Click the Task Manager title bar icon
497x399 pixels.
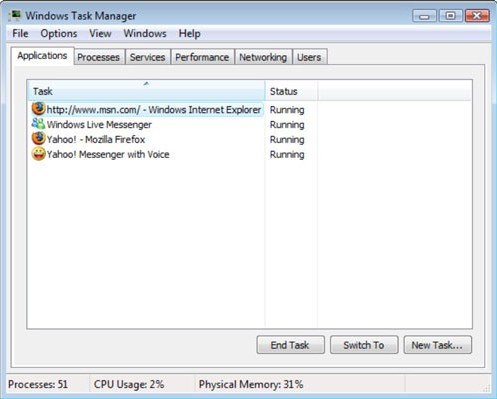tap(15, 15)
